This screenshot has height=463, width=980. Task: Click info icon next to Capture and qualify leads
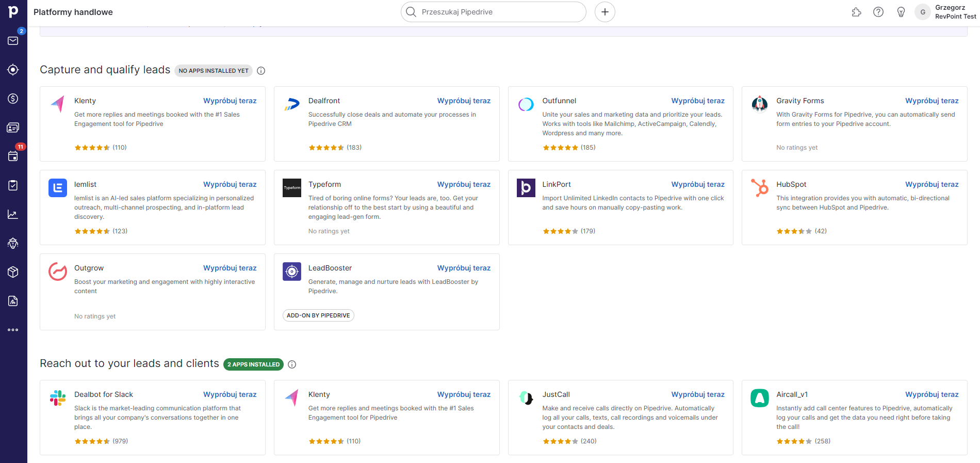(x=261, y=71)
